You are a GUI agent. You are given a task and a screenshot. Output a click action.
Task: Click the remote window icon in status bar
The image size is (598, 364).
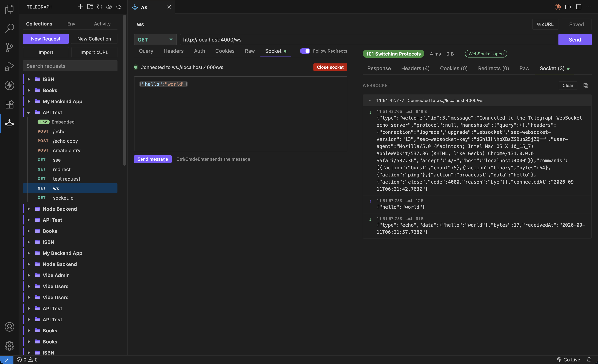(7, 360)
